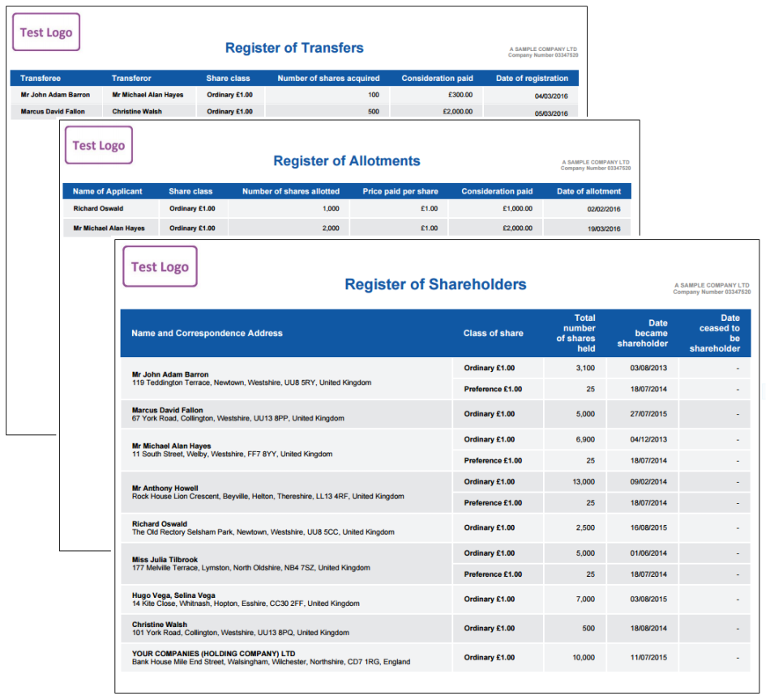Click the Total number of shares held header
770x700 pixels.
click(x=576, y=333)
